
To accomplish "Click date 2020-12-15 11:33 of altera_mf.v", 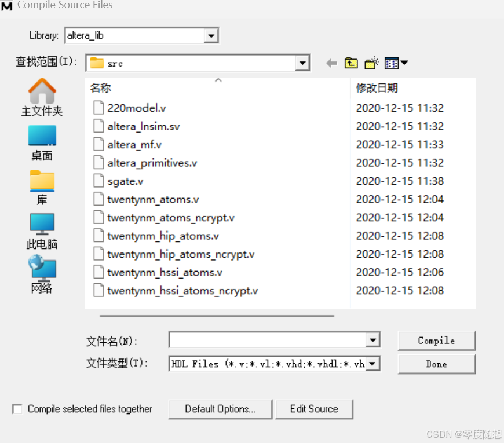I will click(400, 144).
